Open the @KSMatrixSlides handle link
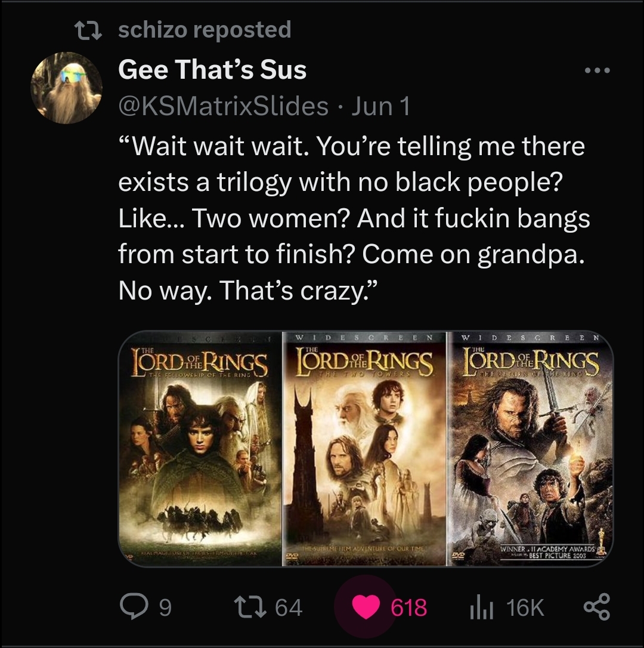 click(224, 106)
